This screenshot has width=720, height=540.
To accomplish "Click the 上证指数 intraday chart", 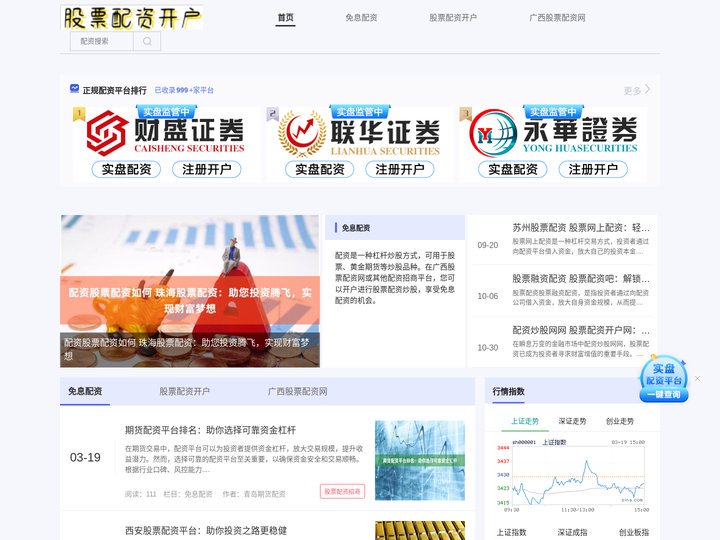I will click(573, 476).
